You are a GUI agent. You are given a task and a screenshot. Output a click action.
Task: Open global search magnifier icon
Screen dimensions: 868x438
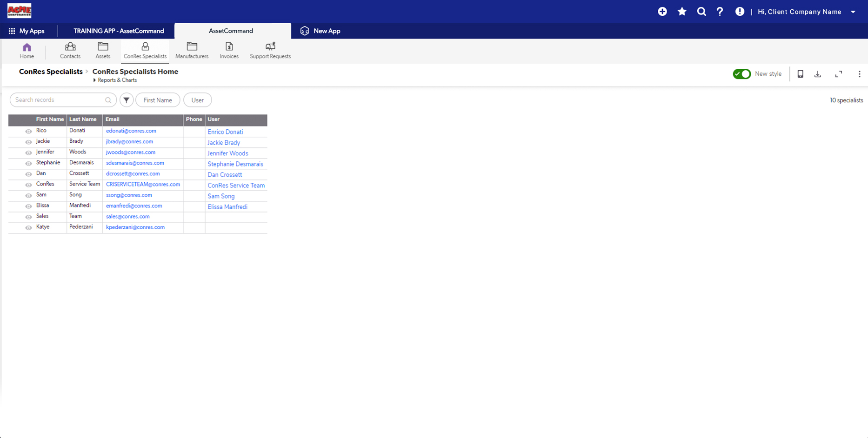(x=701, y=12)
